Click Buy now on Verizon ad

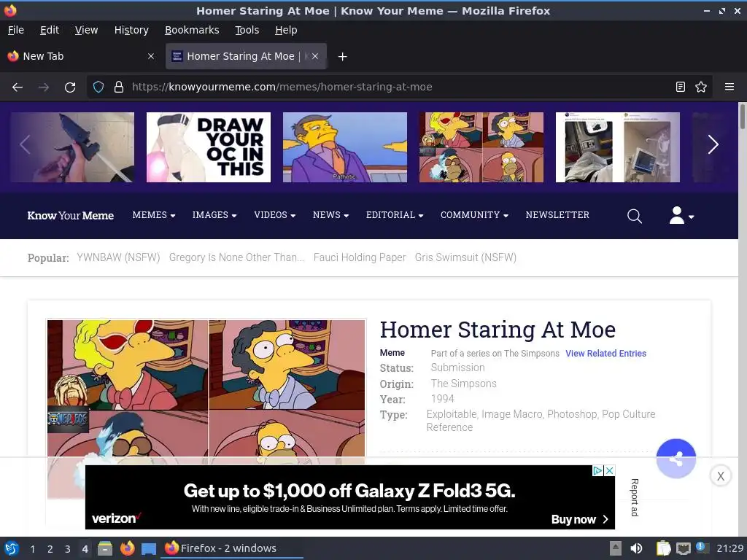pos(580,519)
